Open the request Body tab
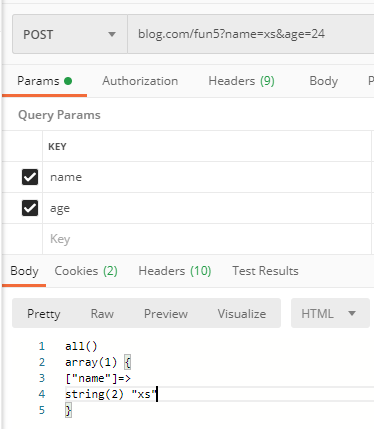This screenshot has width=374, height=429. (323, 81)
